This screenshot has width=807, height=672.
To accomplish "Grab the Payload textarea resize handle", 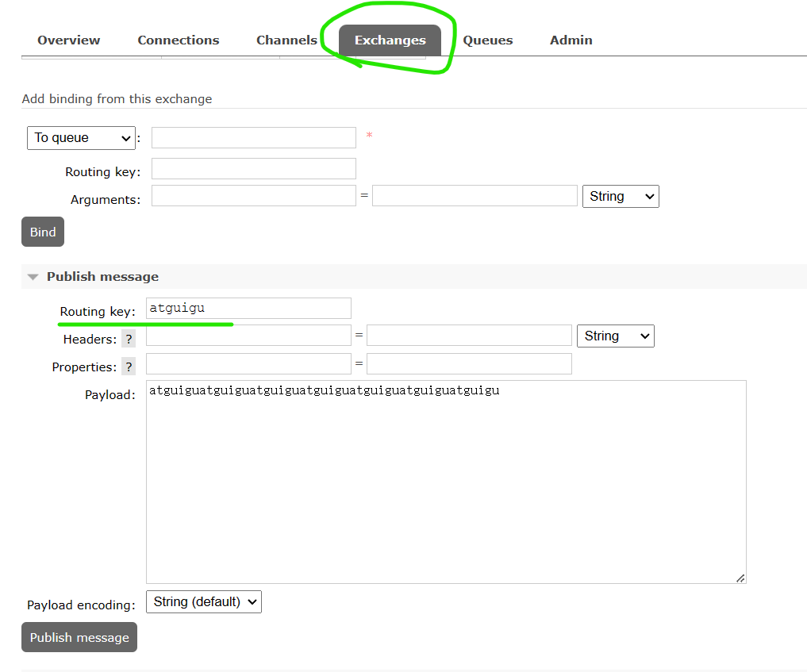I will point(740,578).
